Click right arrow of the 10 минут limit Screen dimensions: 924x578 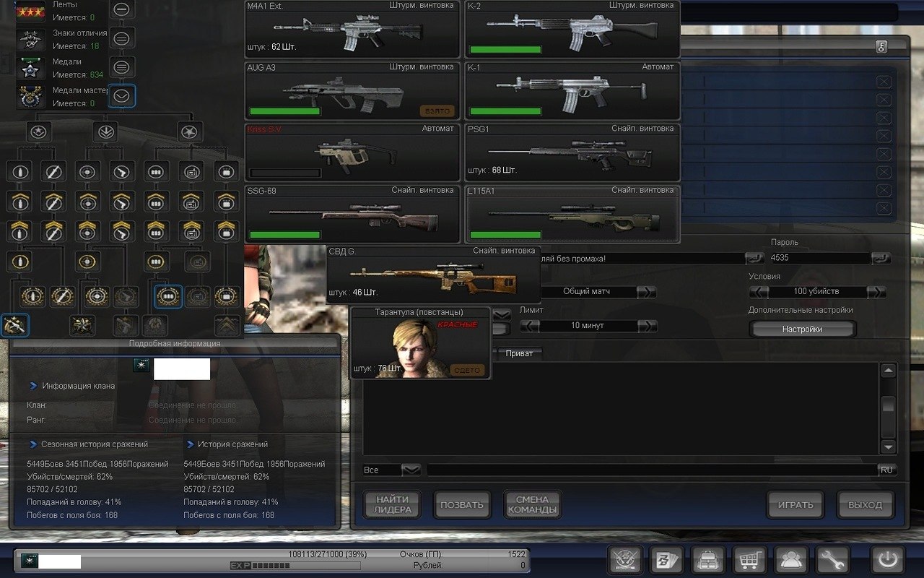pos(648,326)
